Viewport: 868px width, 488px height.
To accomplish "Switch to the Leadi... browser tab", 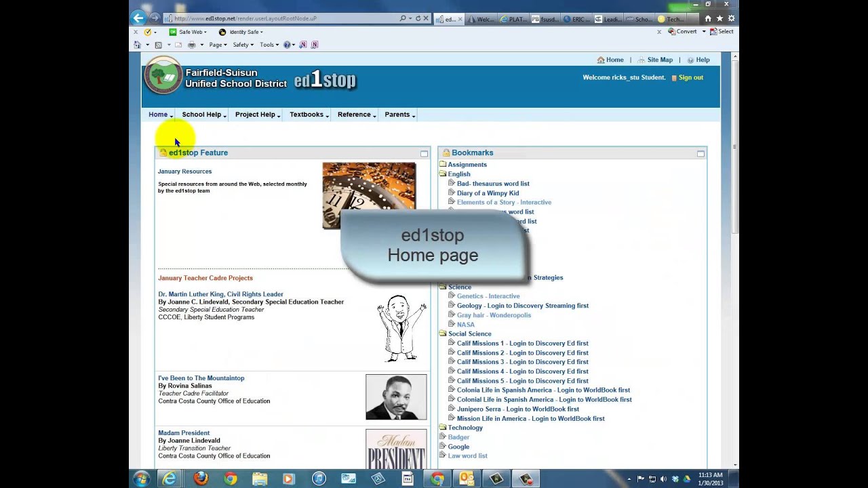I will tap(608, 19).
